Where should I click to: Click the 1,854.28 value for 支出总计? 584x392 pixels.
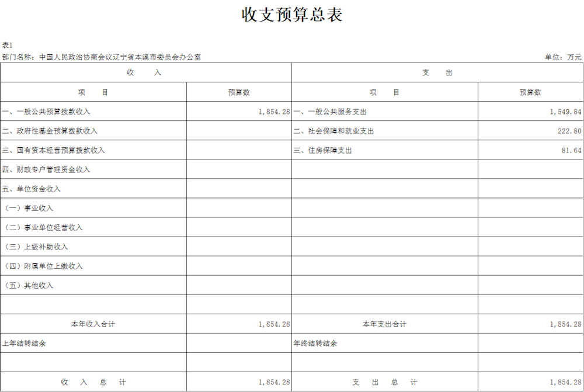coord(565,382)
